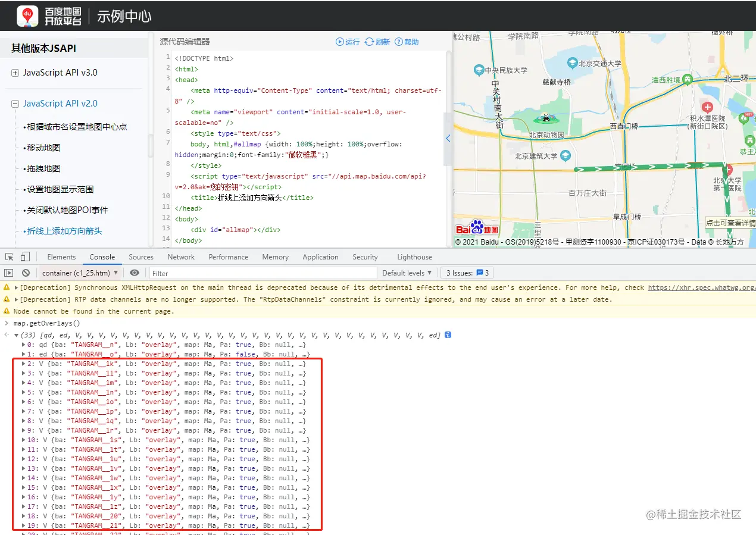Expand the first Deprecation XMLHttpRequest warning
The height and width of the screenshot is (535, 756).
point(17,288)
